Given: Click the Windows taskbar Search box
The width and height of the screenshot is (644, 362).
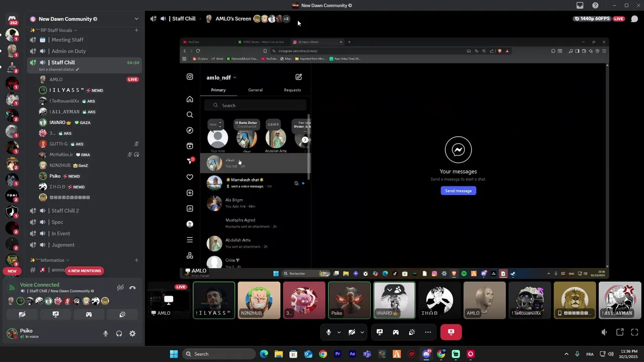Looking at the screenshot, I should click(x=219, y=354).
